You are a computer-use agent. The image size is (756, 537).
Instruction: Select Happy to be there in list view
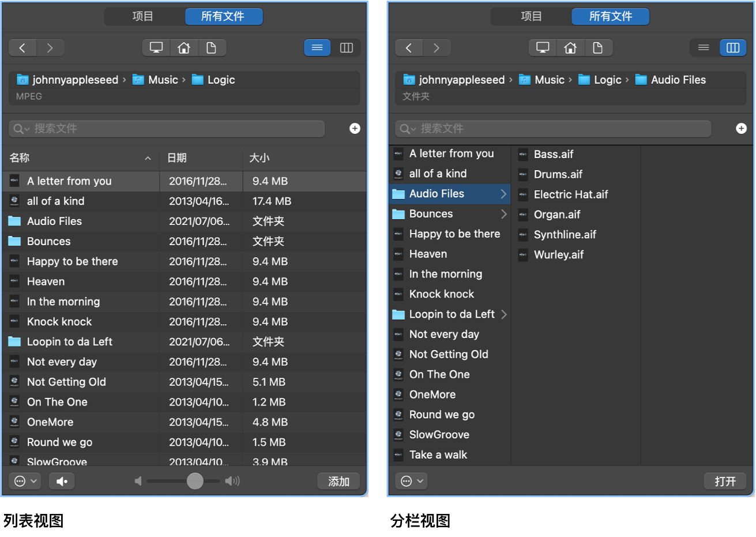pos(185,261)
